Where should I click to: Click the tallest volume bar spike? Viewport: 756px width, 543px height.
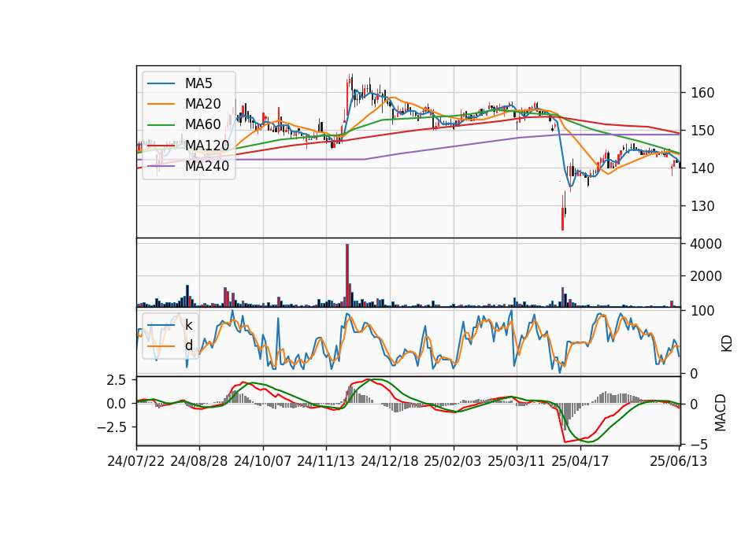[x=347, y=275]
